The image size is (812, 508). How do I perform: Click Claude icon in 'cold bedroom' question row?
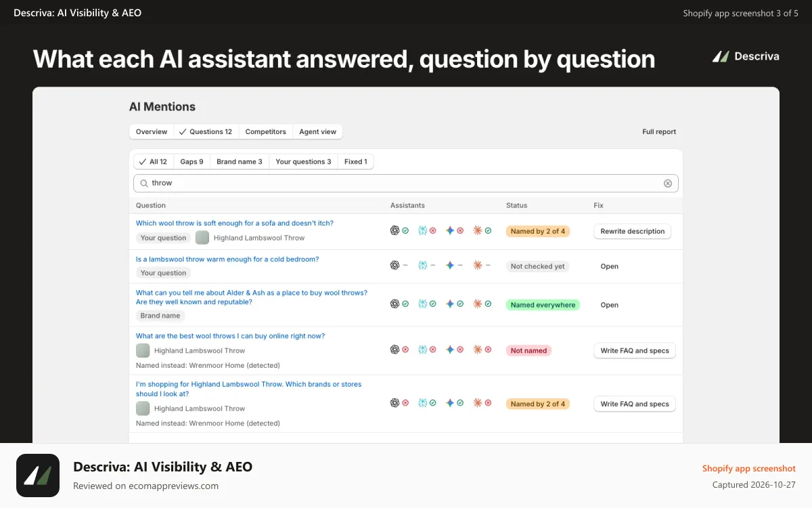[x=478, y=266]
